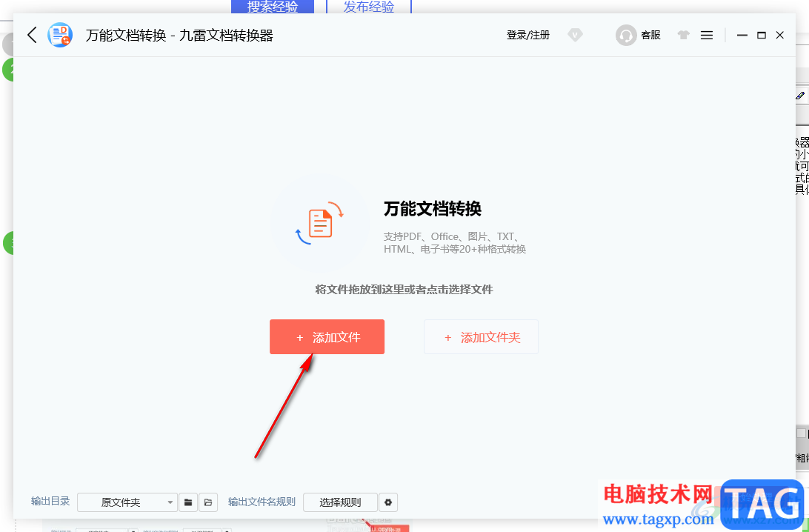Minimize the converter window
The height and width of the screenshot is (532, 809).
[x=742, y=35]
